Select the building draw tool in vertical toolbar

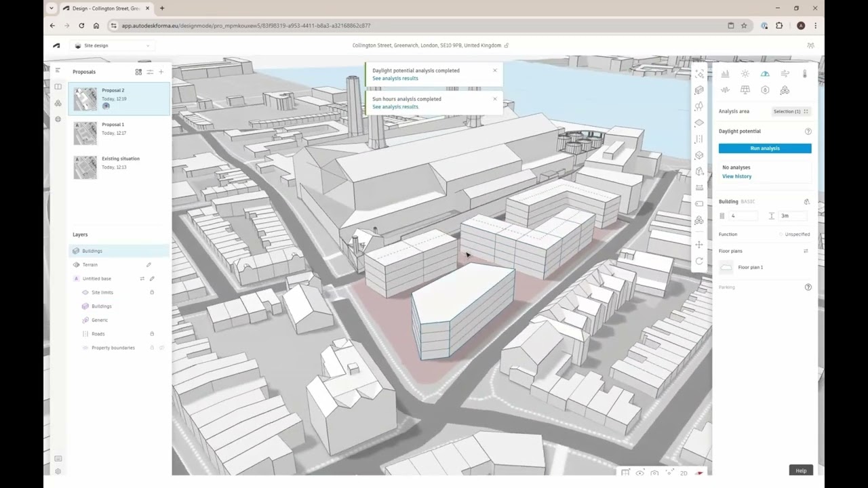tap(699, 89)
